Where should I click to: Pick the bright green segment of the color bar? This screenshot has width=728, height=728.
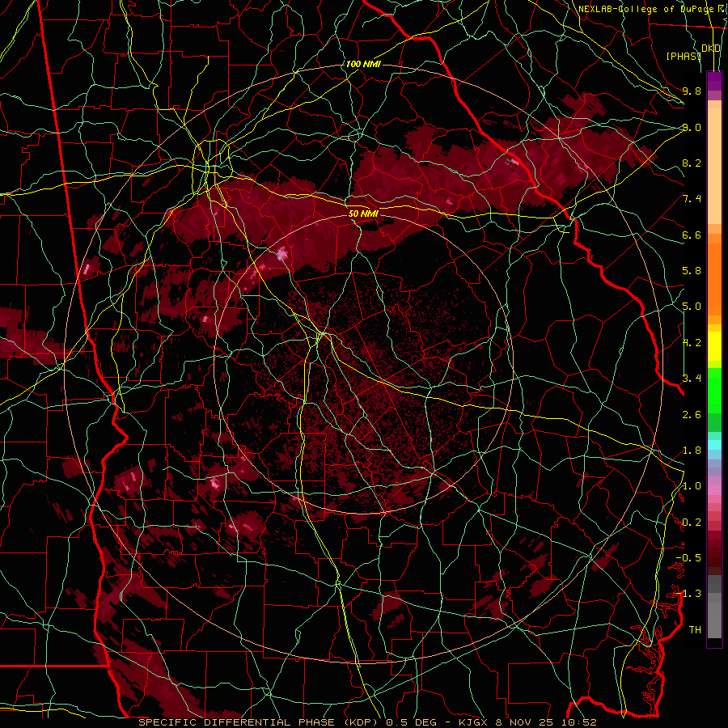click(x=714, y=390)
